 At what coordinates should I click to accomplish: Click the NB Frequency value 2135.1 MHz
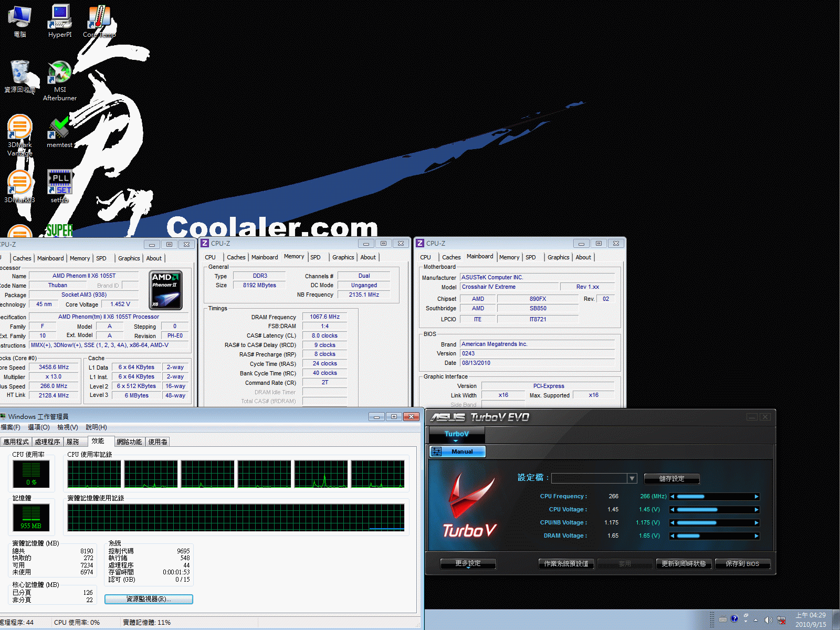click(x=364, y=295)
